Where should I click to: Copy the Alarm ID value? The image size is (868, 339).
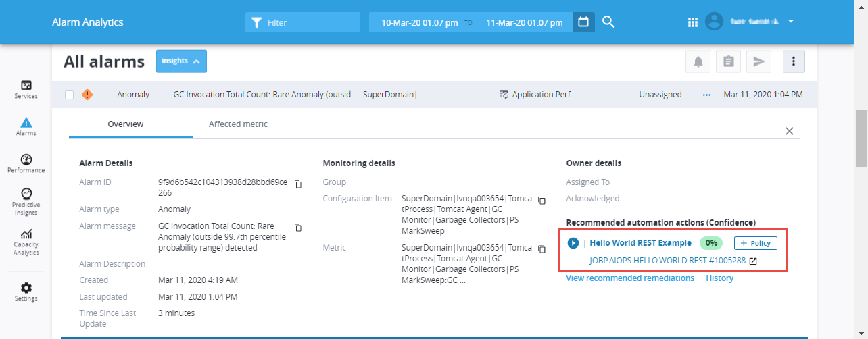click(298, 184)
